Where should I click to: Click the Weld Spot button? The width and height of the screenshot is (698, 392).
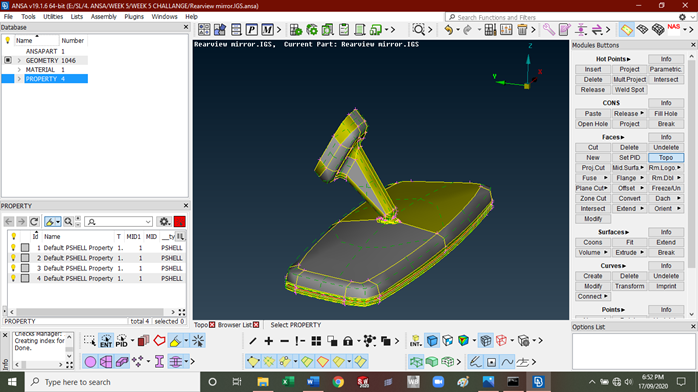click(629, 89)
